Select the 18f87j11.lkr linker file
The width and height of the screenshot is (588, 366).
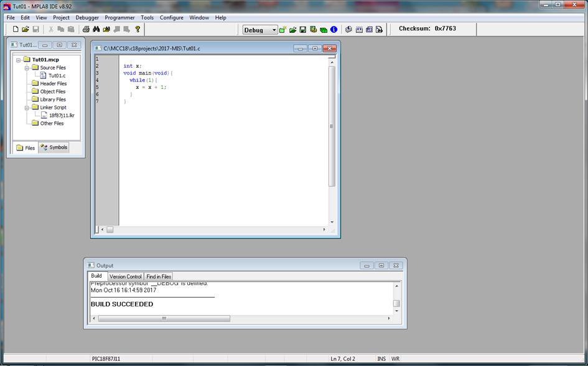tap(62, 116)
